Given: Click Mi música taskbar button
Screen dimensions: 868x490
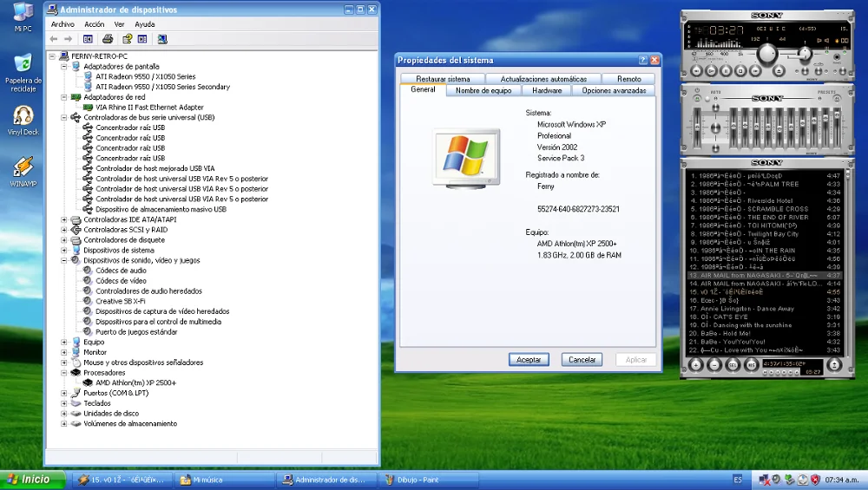Looking at the screenshot, I should pyautogui.click(x=225, y=480).
